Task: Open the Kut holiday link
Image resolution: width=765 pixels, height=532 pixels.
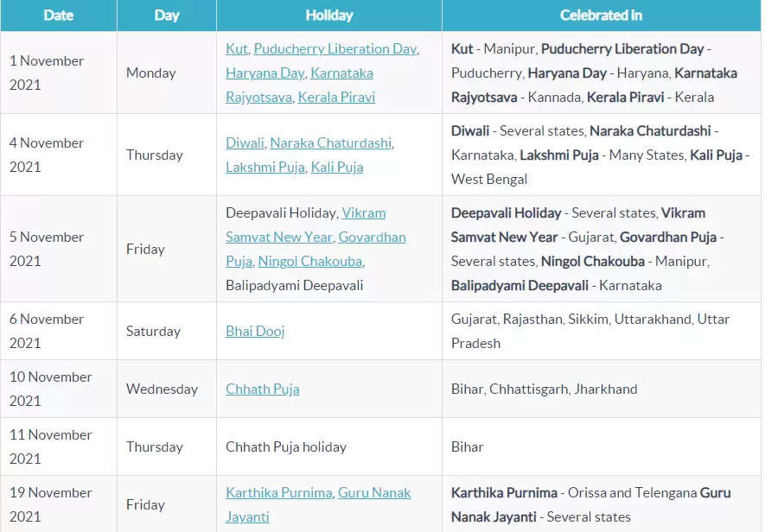Action: click(237, 48)
